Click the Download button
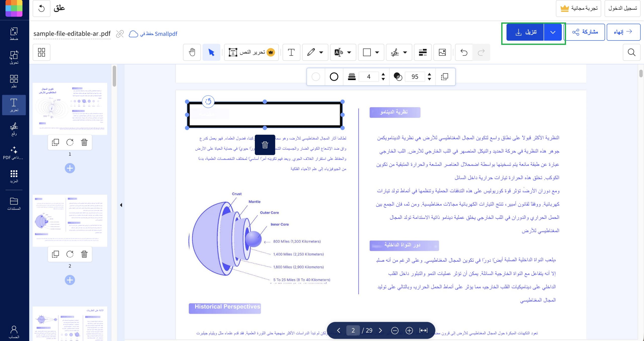This screenshot has height=341, width=644. [525, 32]
